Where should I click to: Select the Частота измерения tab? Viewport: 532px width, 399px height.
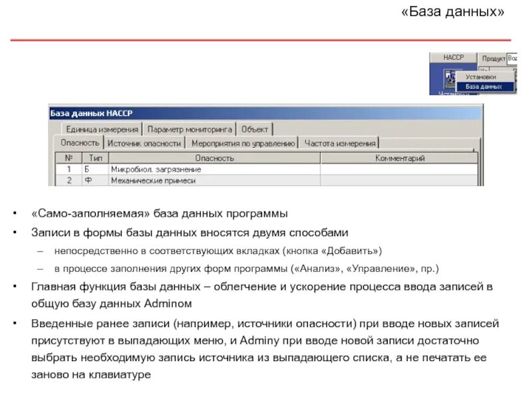coord(340,143)
